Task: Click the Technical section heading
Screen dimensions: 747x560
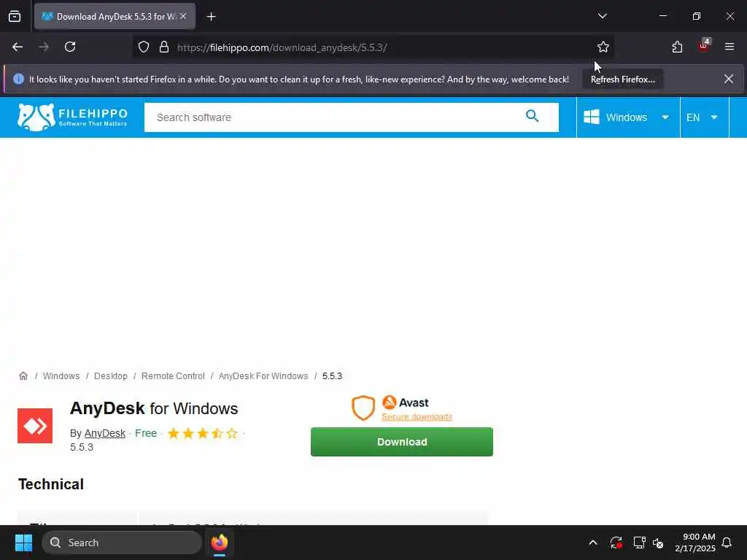Action: point(51,484)
